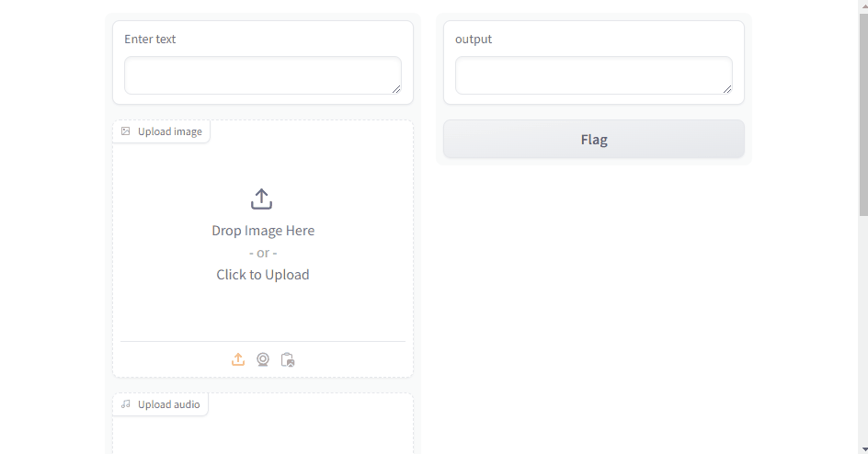Click the resize handle of output box
868x454 pixels.
point(727,89)
